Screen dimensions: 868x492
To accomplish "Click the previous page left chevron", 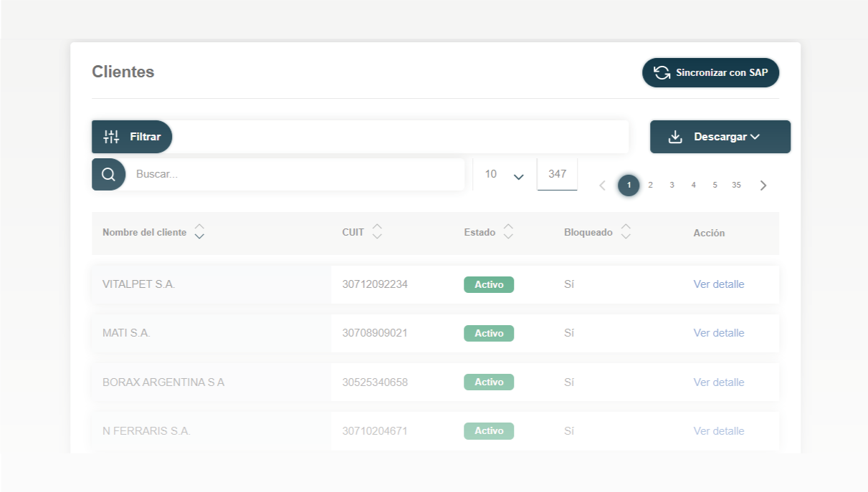I will tap(602, 185).
